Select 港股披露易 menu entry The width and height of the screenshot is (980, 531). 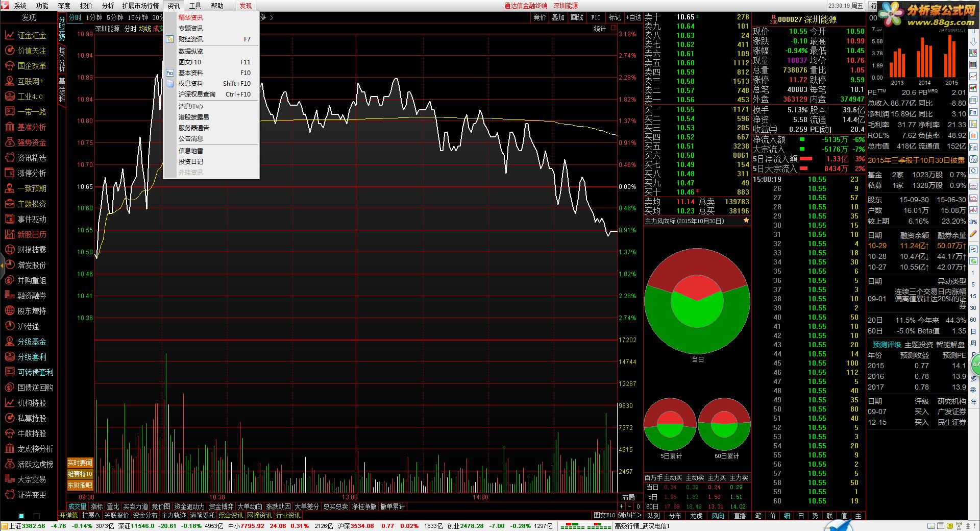[211, 117]
